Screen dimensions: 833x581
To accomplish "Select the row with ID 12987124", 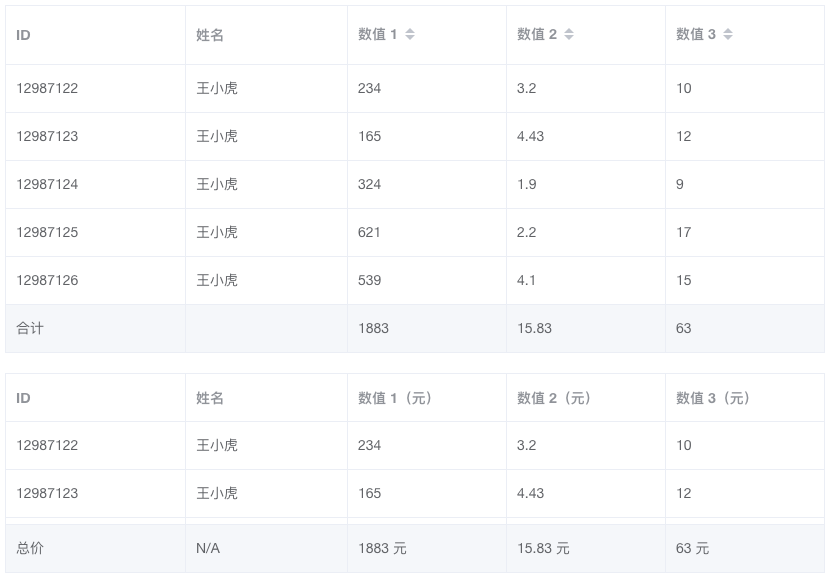I will 47,184.
